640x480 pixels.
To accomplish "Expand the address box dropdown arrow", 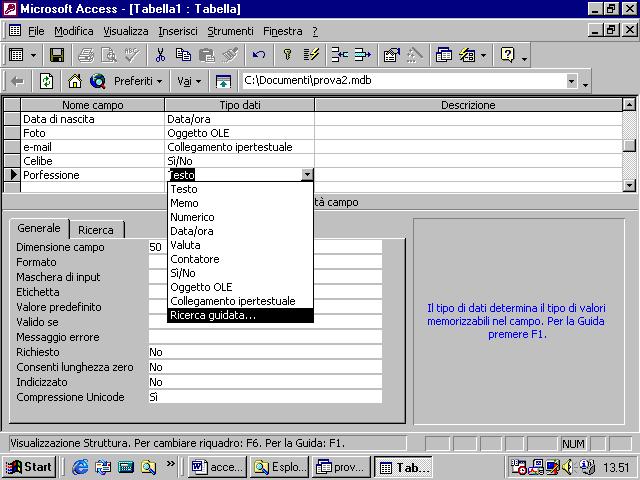I will click(x=571, y=81).
